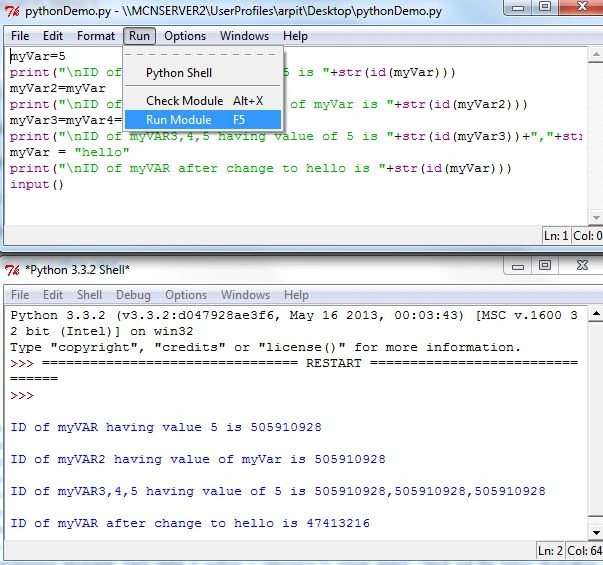This screenshot has height=565, width=603.
Task: Open Help menu in Python Shell
Action: click(x=296, y=295)
